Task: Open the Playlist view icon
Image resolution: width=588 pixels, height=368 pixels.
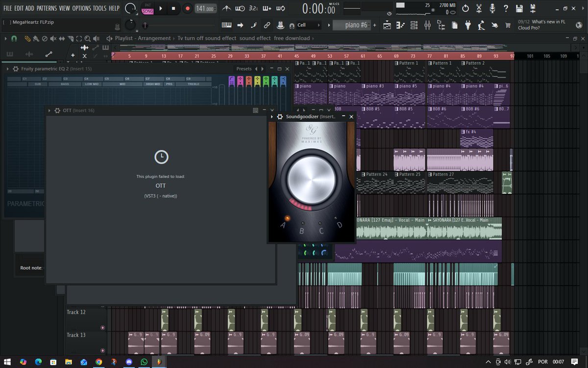Action: click(387, 25)
